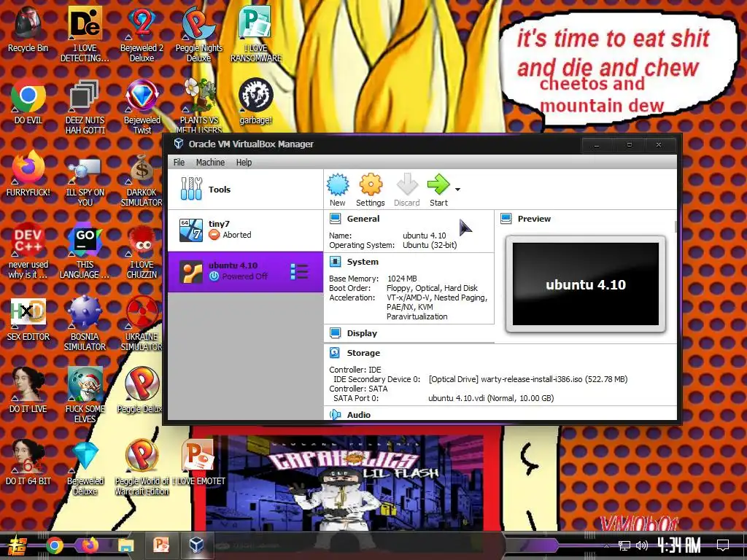Screen dimensions: 747x560
Task: Select the ubuntu 4.10 virtual machine
Action: (x=245, y=272)
